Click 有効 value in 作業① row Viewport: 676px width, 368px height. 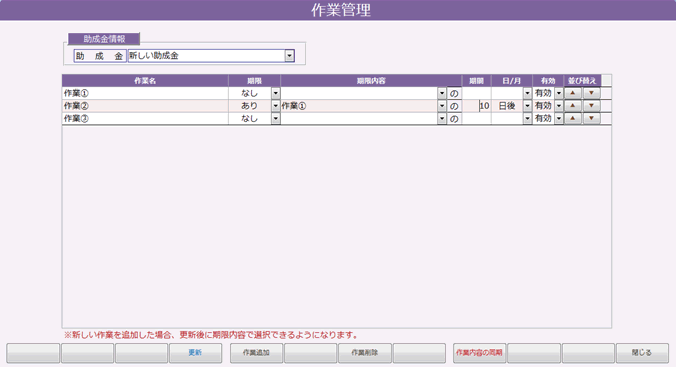click(x=543, y=93)
